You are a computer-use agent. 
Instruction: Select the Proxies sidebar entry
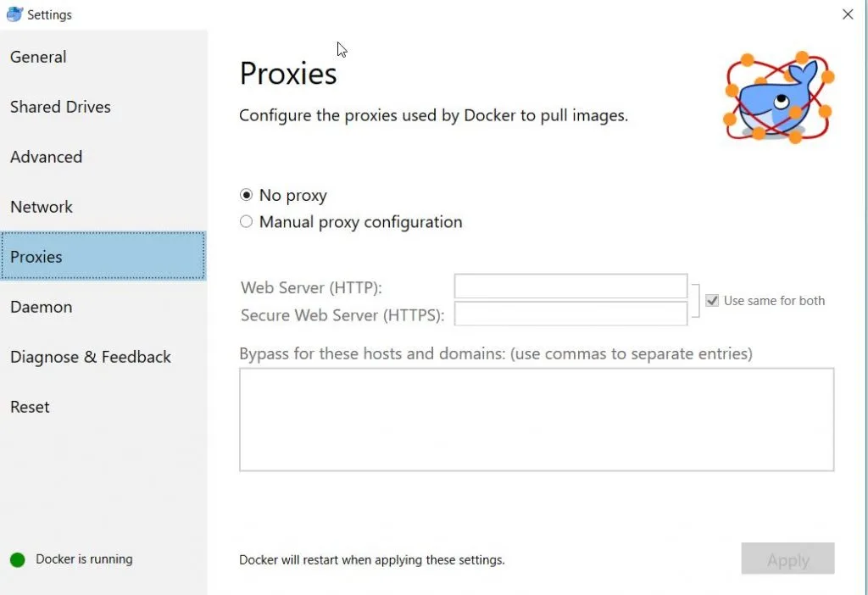pos(36,256)
